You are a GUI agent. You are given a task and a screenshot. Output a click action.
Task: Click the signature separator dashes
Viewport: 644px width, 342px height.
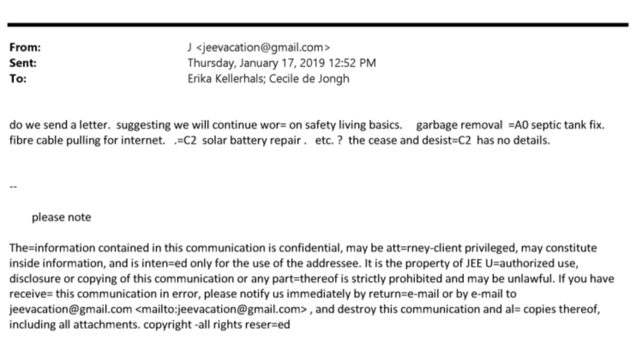click(x=13, y=187)
